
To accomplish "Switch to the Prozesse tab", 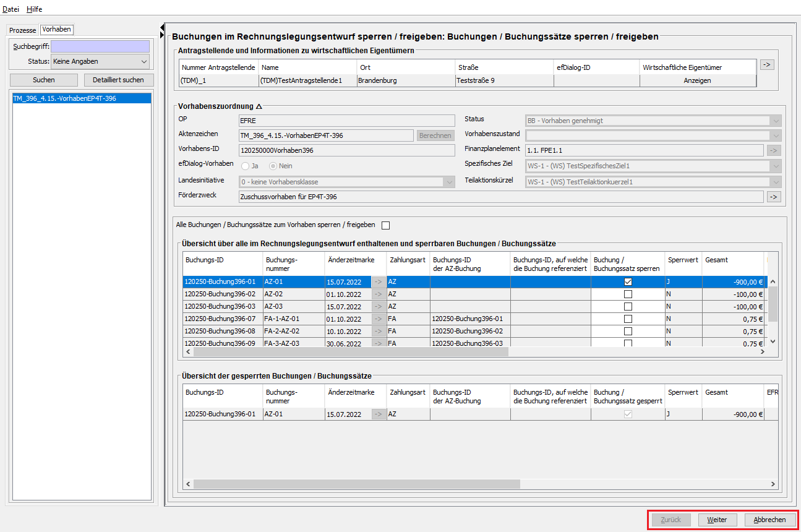I will pos(22,30).
